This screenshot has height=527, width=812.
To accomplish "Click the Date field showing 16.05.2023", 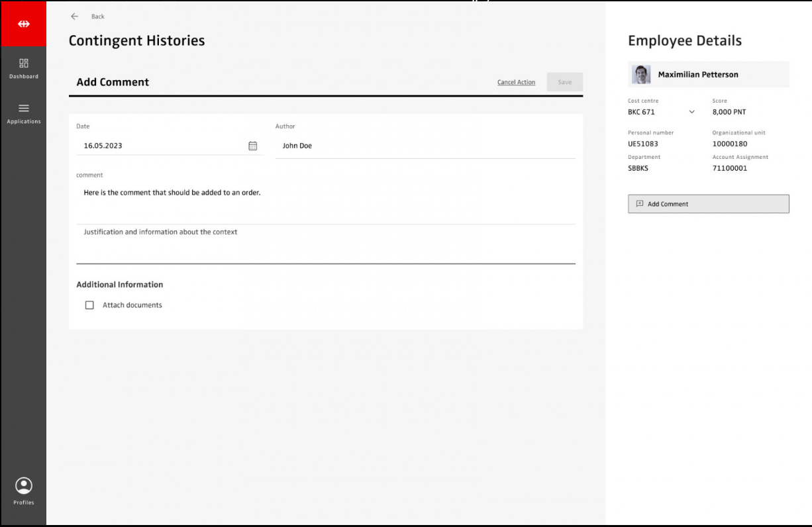I will coord(159,146).
